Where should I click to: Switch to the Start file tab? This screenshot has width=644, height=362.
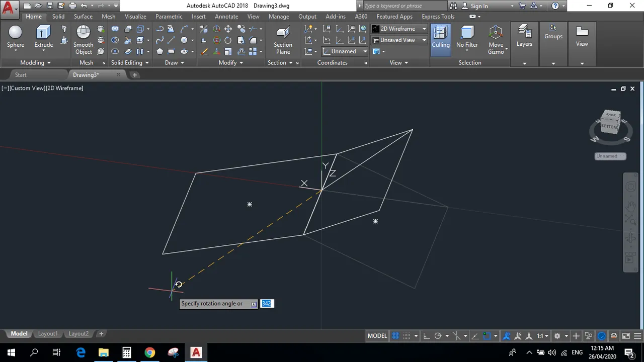point(21,75)
